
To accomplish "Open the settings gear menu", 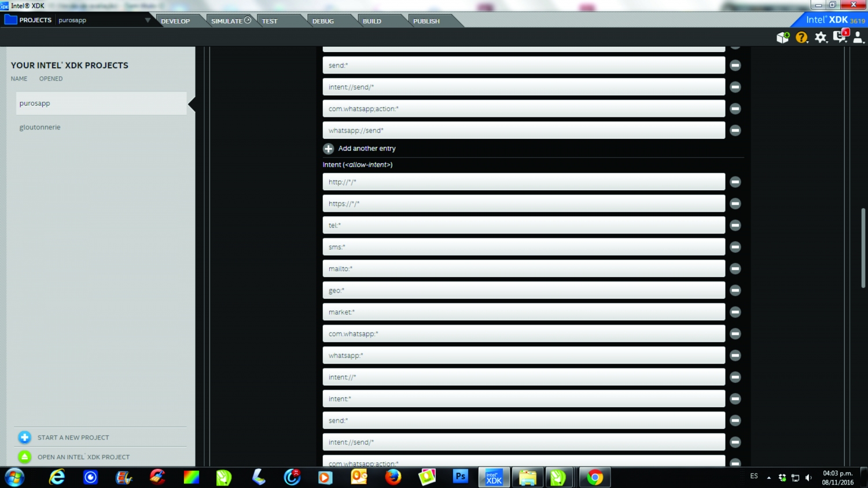I will tap(821, 38).
